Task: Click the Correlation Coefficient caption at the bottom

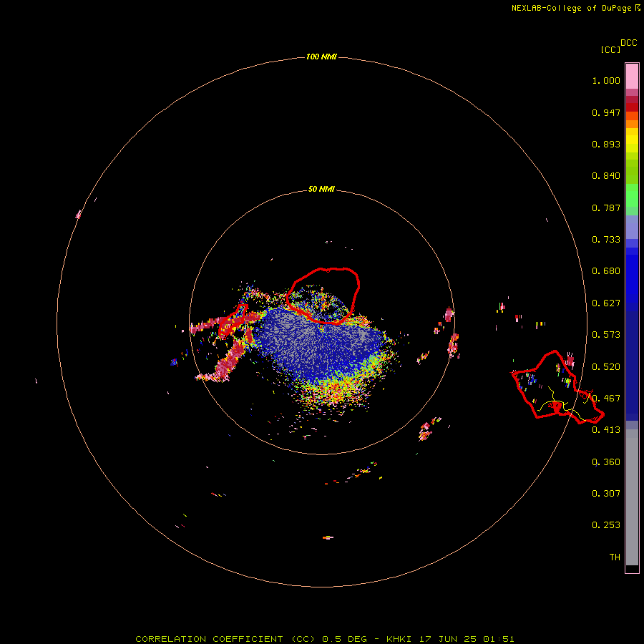Action: 324,639
